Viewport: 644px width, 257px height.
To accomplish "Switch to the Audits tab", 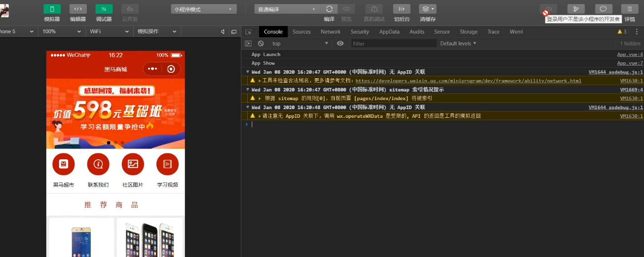I will coord(417,32).
